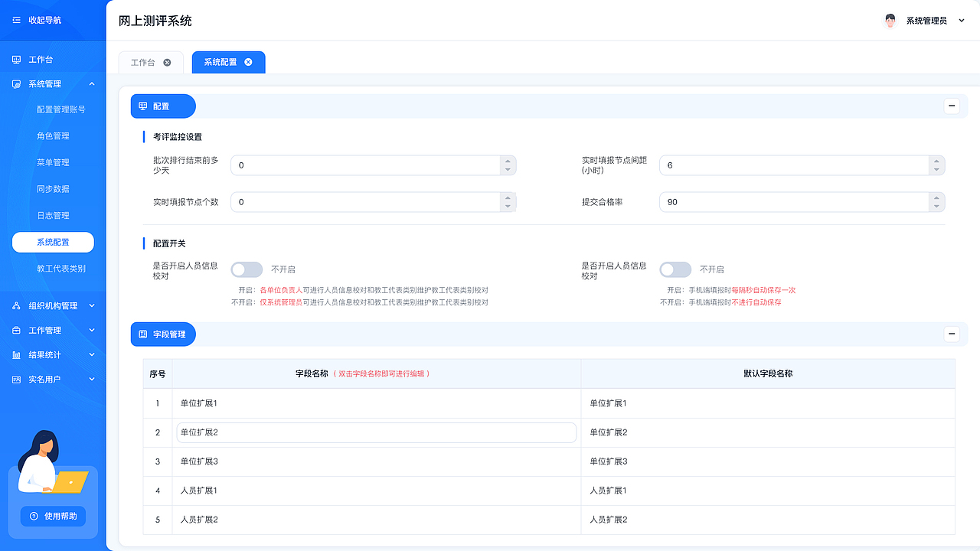Image resolution: width=980 pixels, height=551 pixels.
Task: Increase 批次排行结束前多少天 value
Action: [507, 161]
